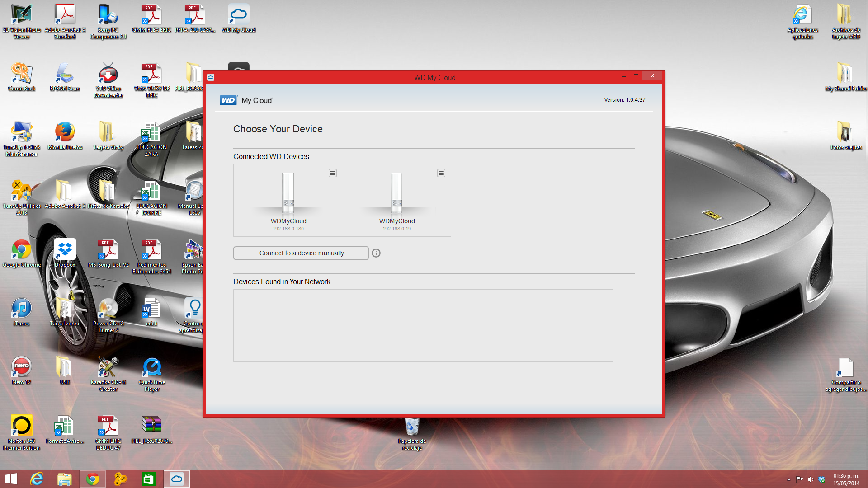
Task: Click the WD My Cloud logo
Action: tap(246, 100)
